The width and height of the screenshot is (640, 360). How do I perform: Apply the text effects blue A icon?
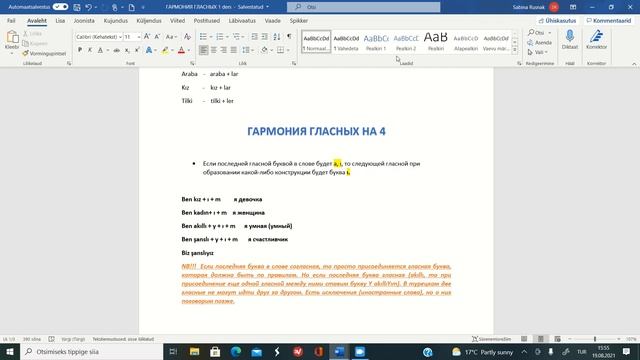[x=149, y=50]
